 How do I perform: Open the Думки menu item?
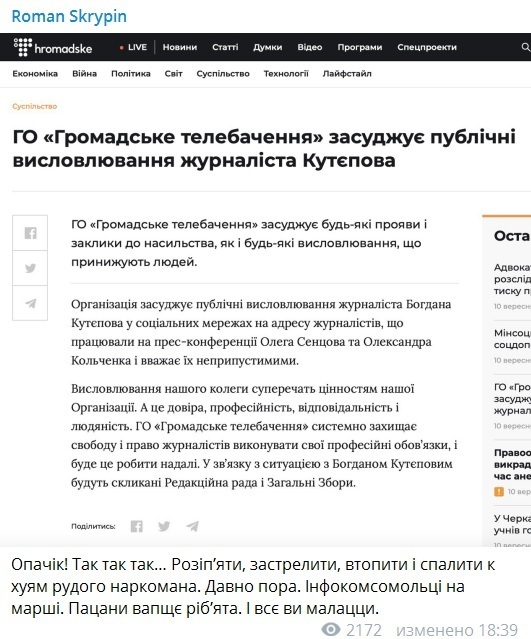pos(267,47)
